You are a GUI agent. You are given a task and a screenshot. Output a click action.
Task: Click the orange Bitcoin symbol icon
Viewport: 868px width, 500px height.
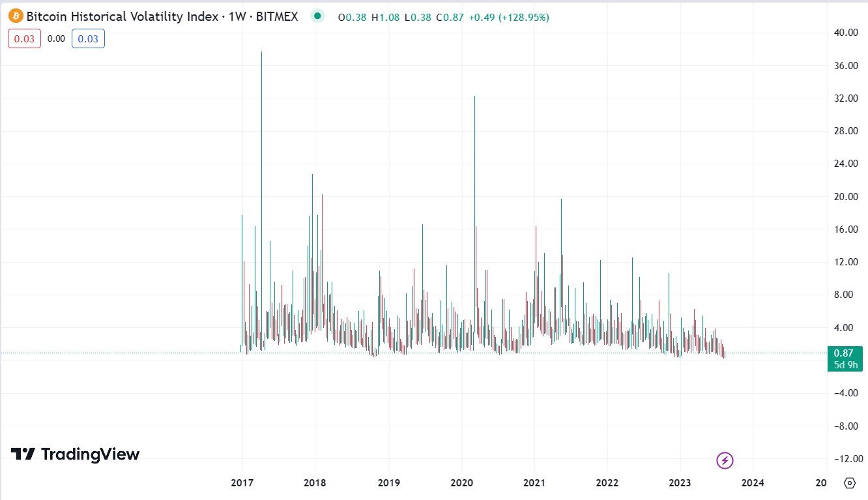click(16, 16)
